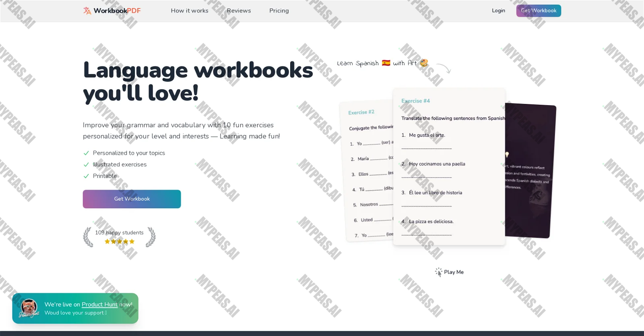This screenshot has height=336, width=644.
Task: Click the left laurel wreath icon
Action: click(x=88, y=237)
